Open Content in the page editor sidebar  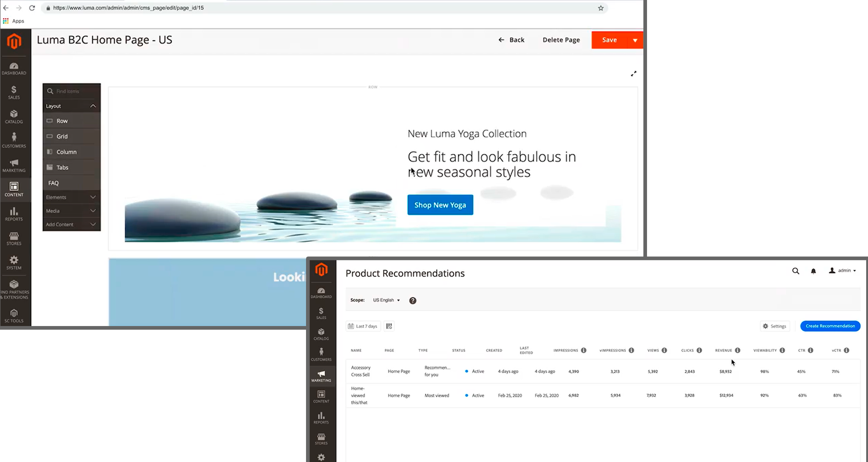14,190
